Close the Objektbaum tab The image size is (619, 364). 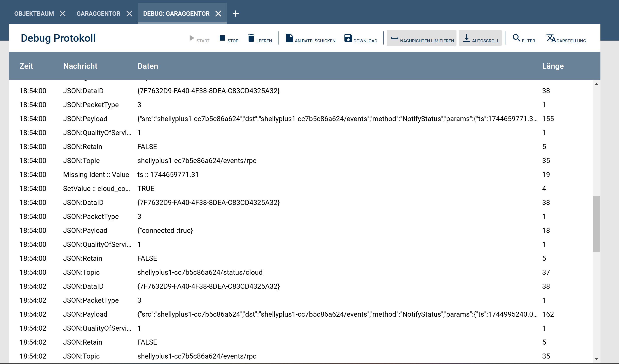pos(63,14)
